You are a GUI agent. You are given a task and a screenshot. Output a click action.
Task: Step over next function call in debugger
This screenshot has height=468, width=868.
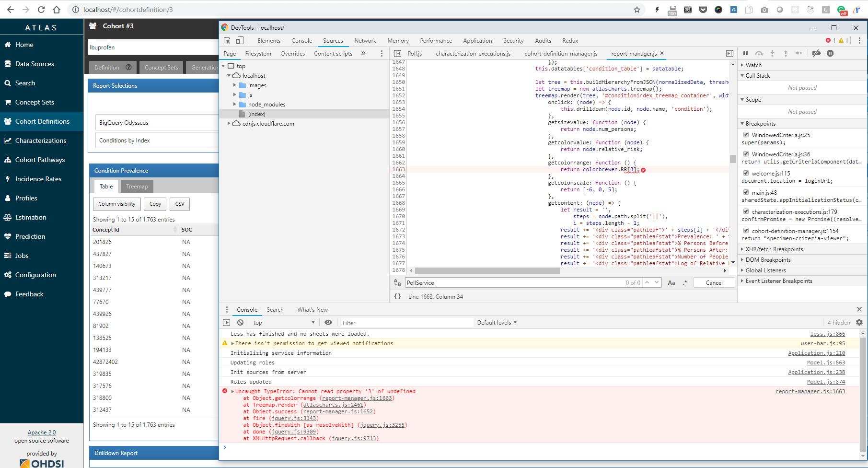pyautogui.click(x=759, y=53)
